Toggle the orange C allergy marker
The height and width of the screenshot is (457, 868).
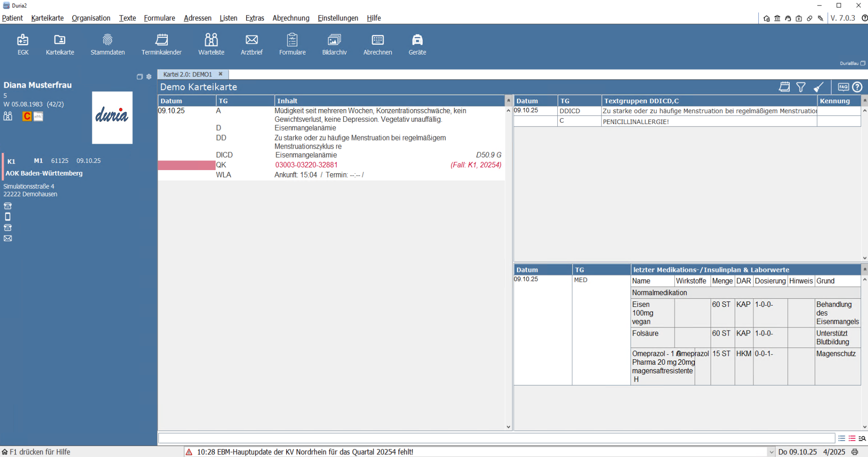[x=27, y=117]
